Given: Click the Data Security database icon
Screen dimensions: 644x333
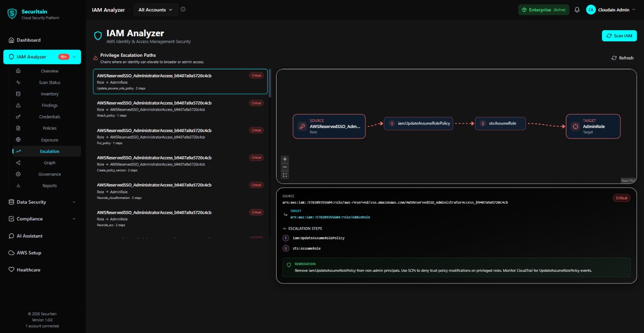Looking at the screenshot, I should point(11,202).
